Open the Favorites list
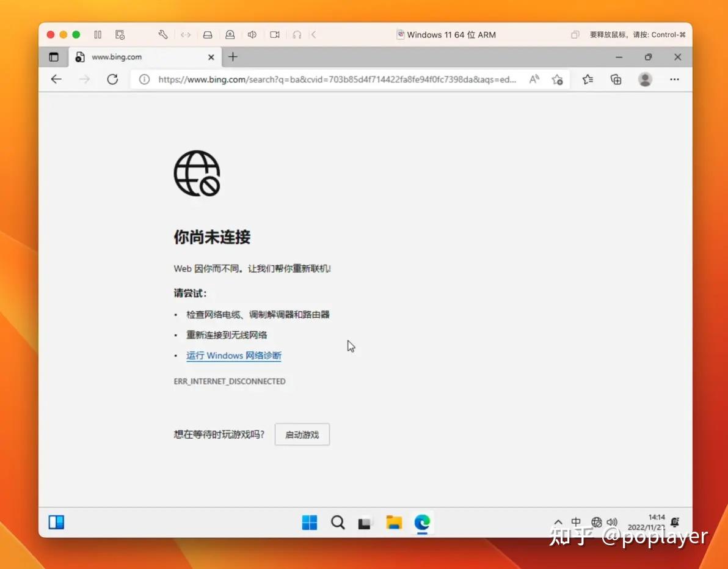Viewport: 728px width, 569px height. 588,79
